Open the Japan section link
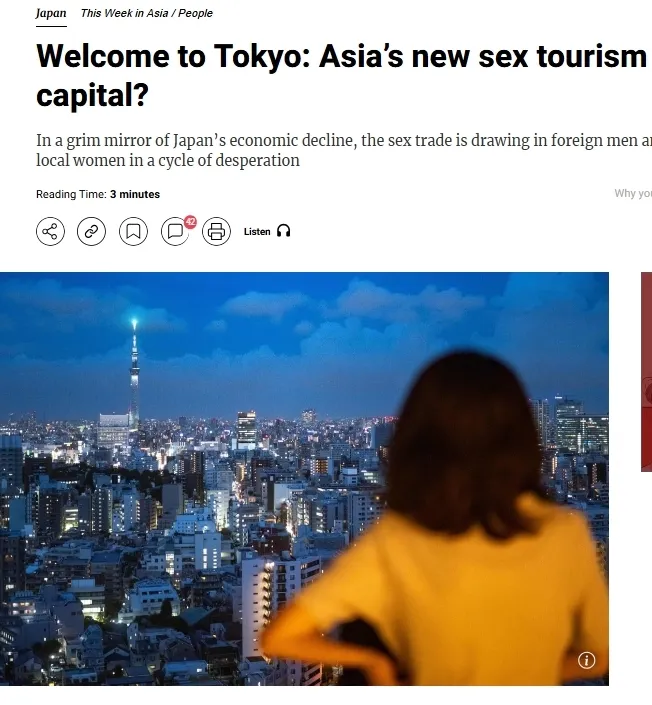The image size is (652, 705). pos(51,13)
